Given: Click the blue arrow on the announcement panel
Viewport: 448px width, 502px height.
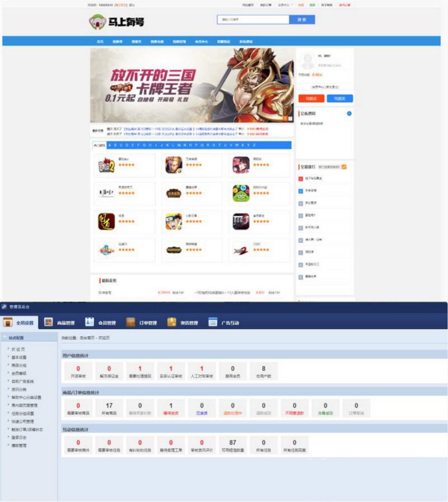Looking at the screenshot, I should pyautogui.click(x=349, y=112).
